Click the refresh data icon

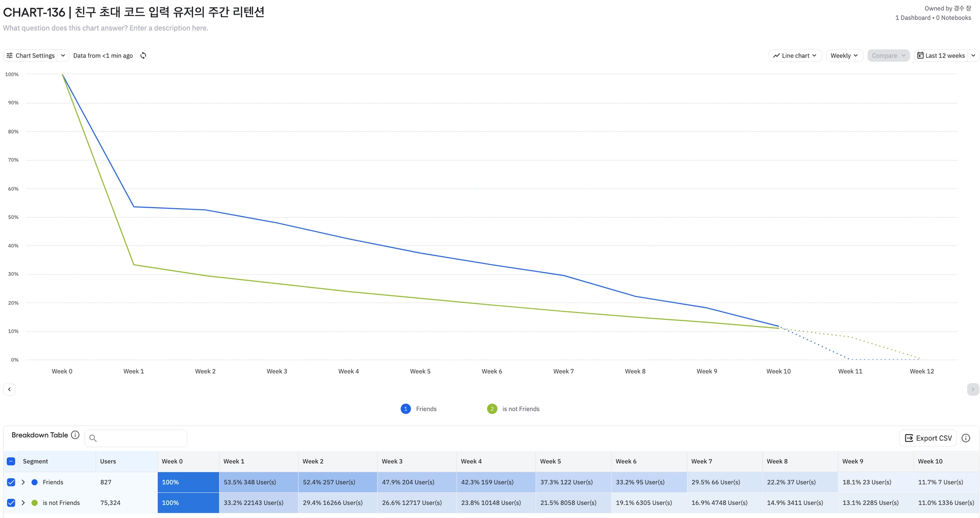pos(143,56)
